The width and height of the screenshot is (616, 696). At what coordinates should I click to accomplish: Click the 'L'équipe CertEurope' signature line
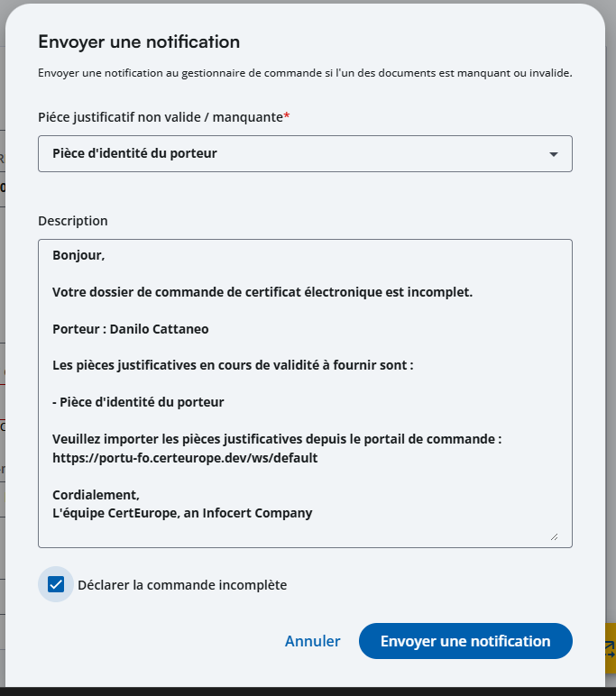(182, 513)
